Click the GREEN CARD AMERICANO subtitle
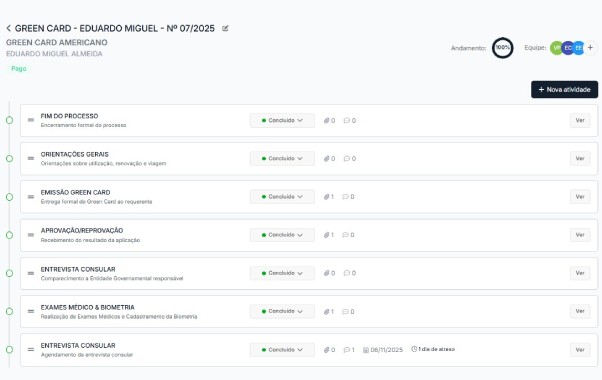This screenshot has width=602, height=380. 57,42
